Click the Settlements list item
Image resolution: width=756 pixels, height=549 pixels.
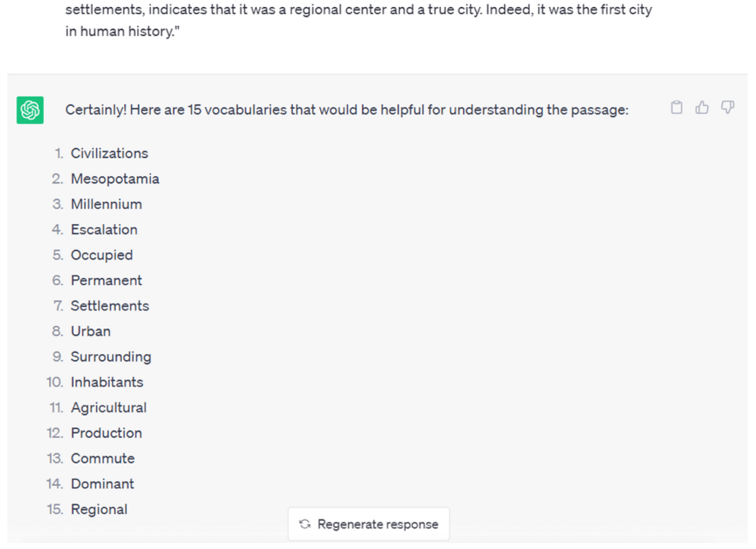[x=110, y=306]
